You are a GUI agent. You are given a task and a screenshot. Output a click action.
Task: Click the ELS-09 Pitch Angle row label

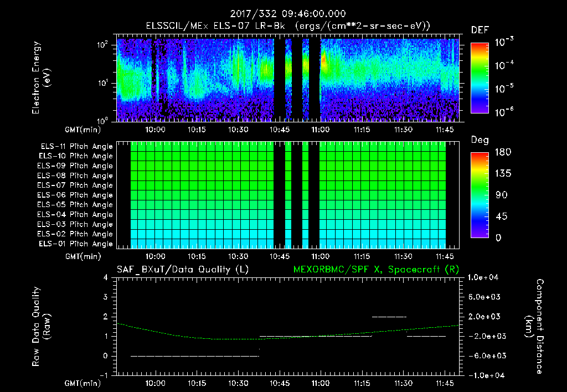(75, 166)
